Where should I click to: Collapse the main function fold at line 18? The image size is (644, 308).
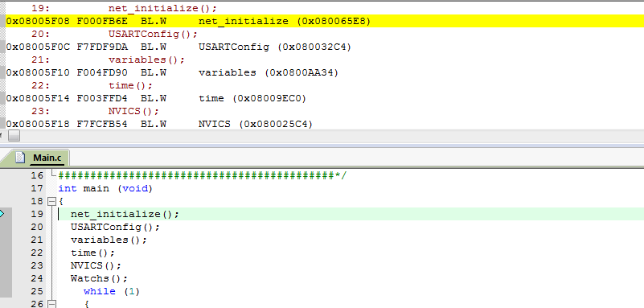(x=51, y=202)
